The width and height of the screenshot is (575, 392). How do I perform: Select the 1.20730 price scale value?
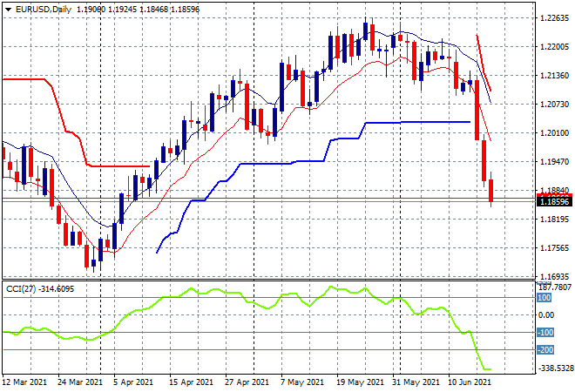[x=554, y=105]
